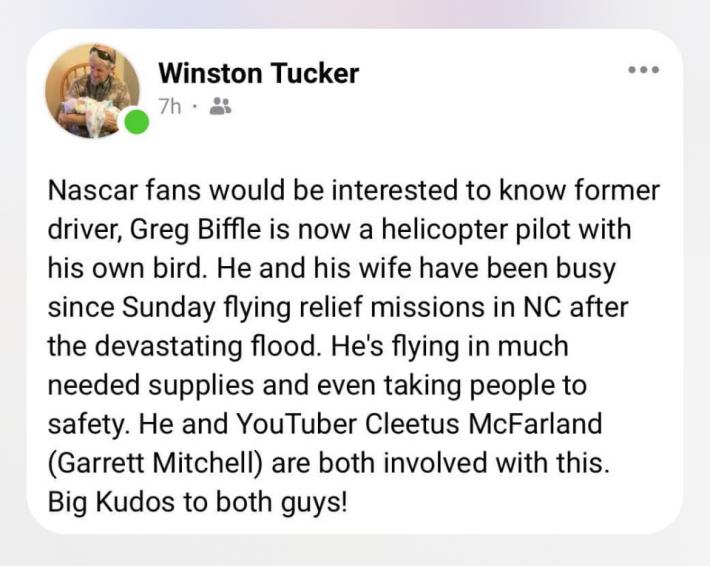The width and height of the screenshot is (710, 566).
Task: Click the name Cleetus McFarland in post
Action: click(483, 424)
